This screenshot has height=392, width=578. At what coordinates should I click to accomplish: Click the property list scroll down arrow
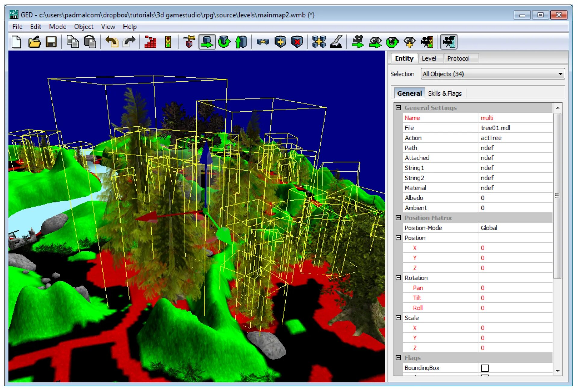[557, 371]
